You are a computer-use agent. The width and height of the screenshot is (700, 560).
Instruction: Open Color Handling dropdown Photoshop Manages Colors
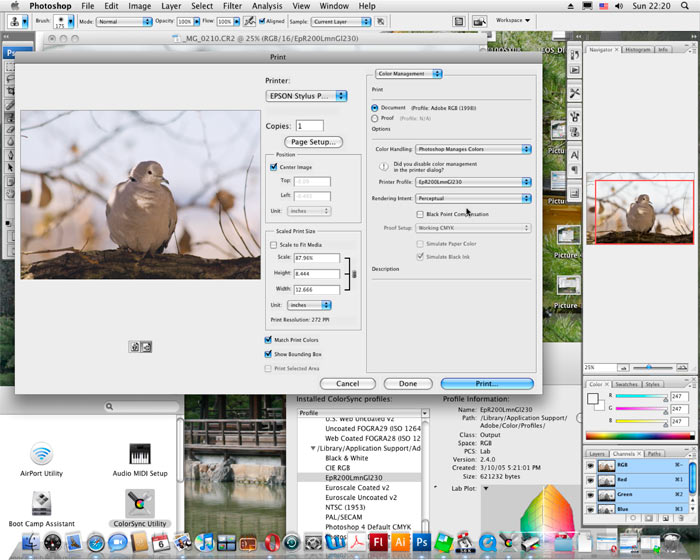pyautogui.click(x=473, y=149)
